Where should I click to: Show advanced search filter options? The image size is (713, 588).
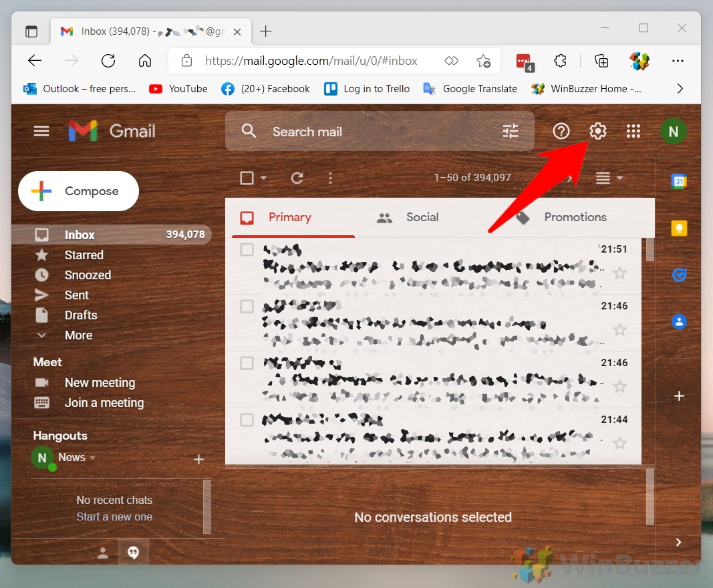tap(511, 131)
